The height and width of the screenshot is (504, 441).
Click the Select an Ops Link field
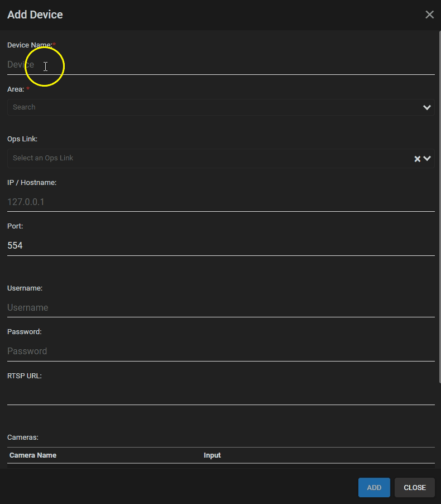(x=220, y=158)
